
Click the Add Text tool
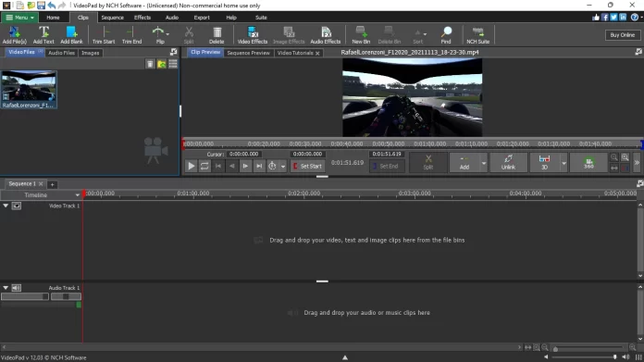(x=43, y=35)
